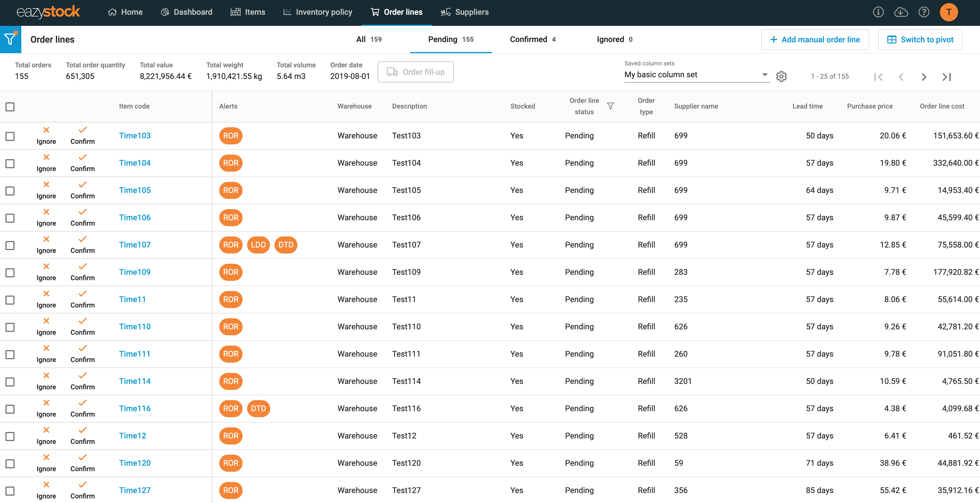Filter the Order line status column

[610, 106]
